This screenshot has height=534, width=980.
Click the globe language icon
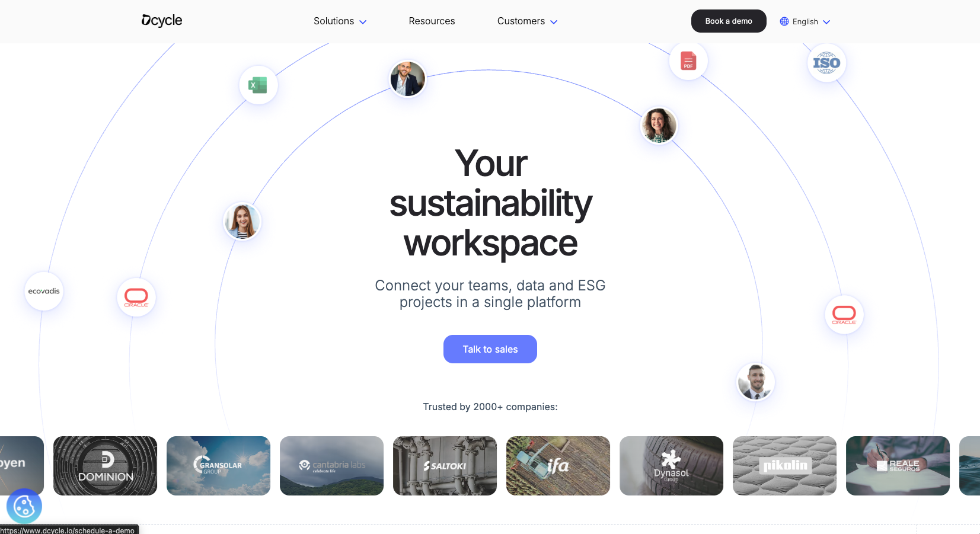[784, 21]
